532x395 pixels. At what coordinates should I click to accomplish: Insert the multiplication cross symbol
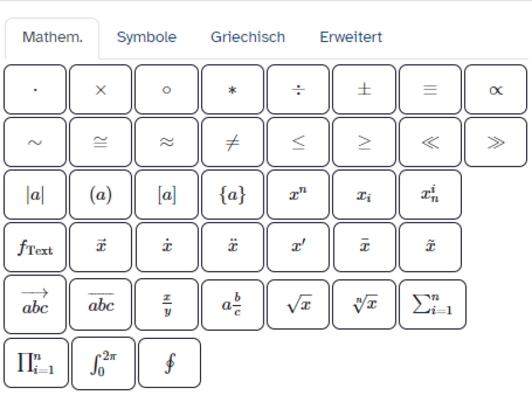pyautogui.click(x=100, y=89)
